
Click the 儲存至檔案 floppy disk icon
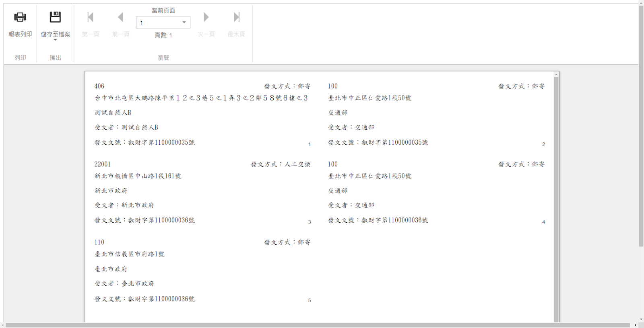coord(55,17)
